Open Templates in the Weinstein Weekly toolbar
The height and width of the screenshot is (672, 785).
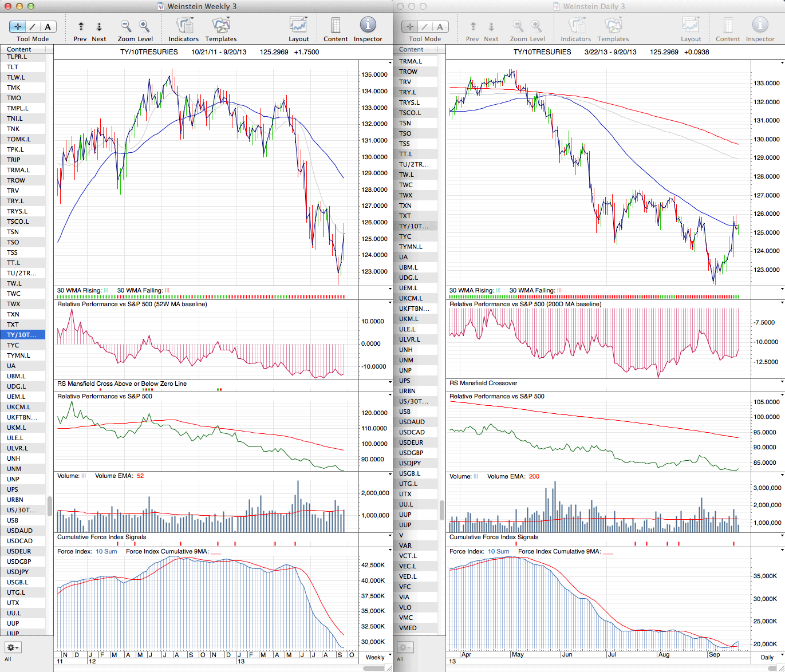pyautogui.click(x=220, y=26)
